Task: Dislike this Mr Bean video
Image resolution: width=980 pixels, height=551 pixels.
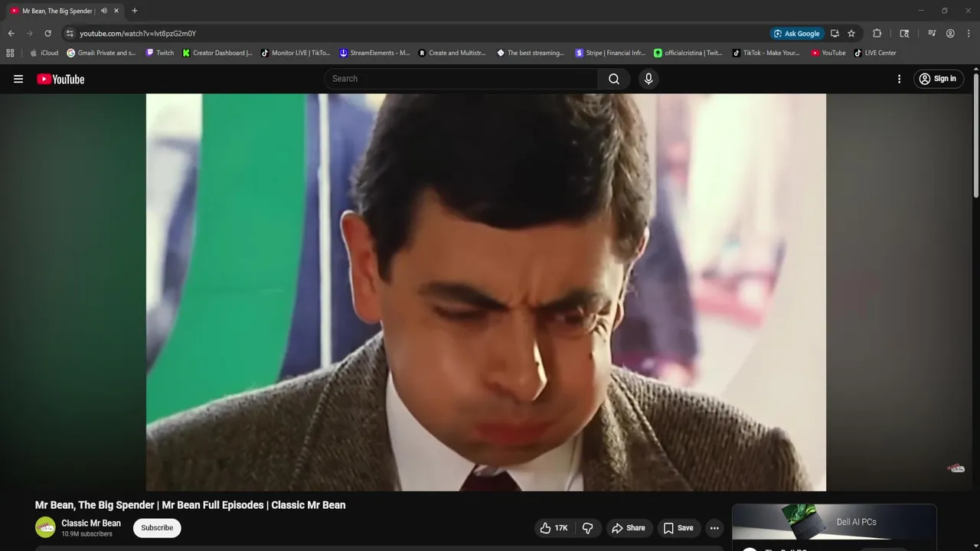Action: [588, 528]
